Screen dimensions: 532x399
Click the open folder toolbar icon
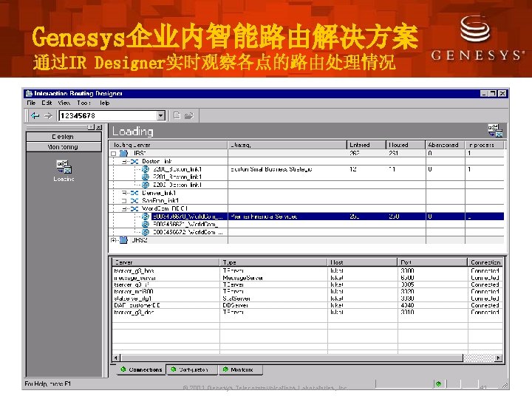pyautogui.click(x=188, y=116)
